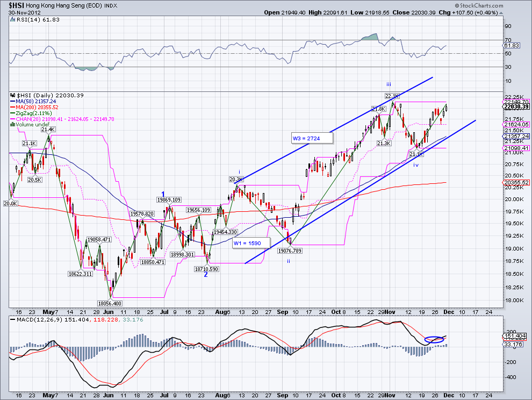
Task: Click the wave ii label below September low
Action: 289,261
